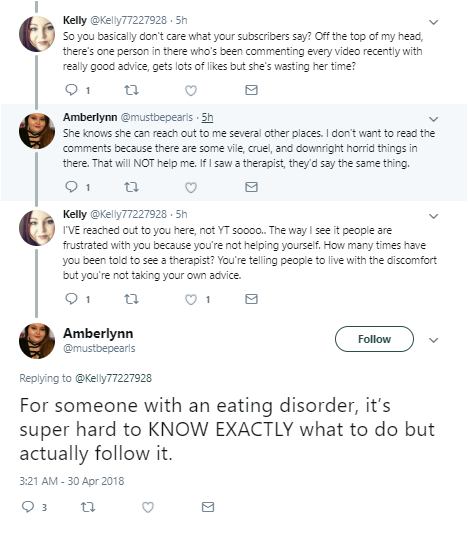The height and width of the screenshot is (533, 468).
Task: Share Amberlynn's highlighted tweet via message envelope
Action: coord(251,187)
